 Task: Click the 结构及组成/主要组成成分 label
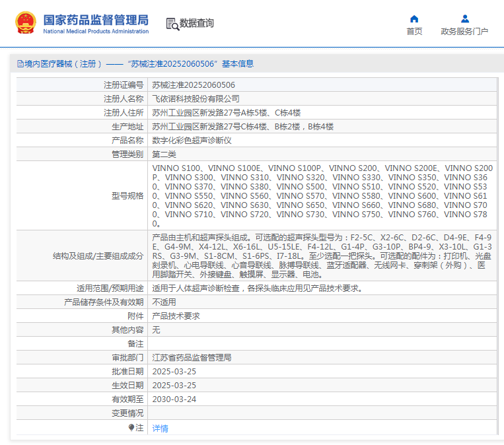(x=98, y=256)
